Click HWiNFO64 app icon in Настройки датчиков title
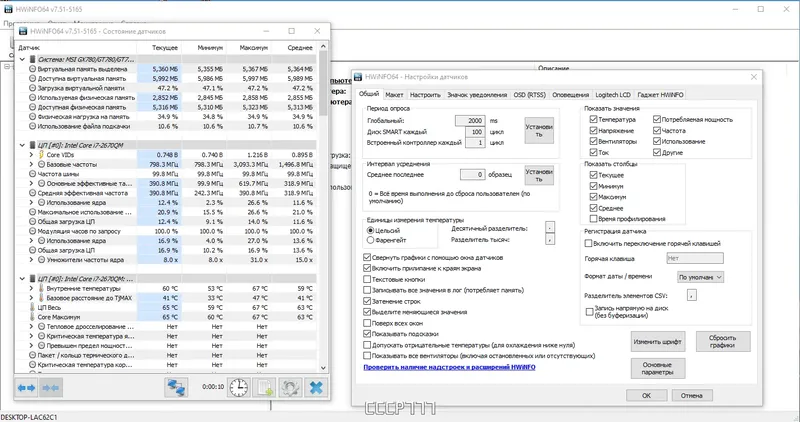The height and width of the screenshot is (422, 800). [358, 77]
